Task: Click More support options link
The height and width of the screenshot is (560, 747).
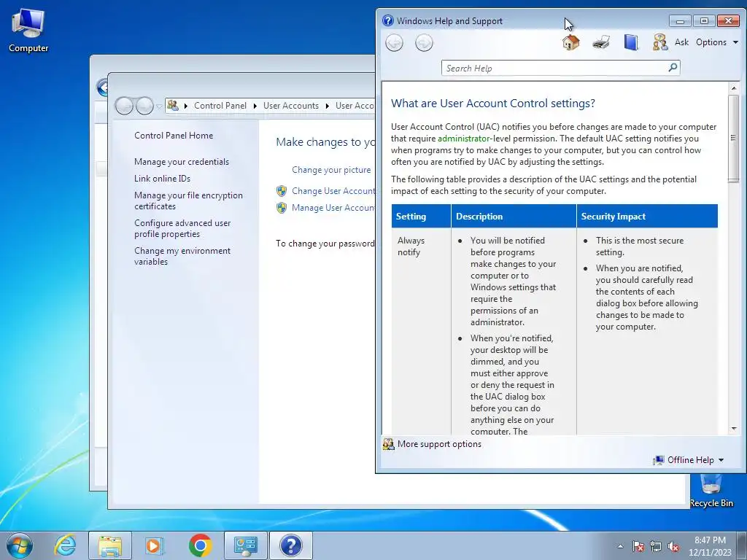Action: point(439,444)
